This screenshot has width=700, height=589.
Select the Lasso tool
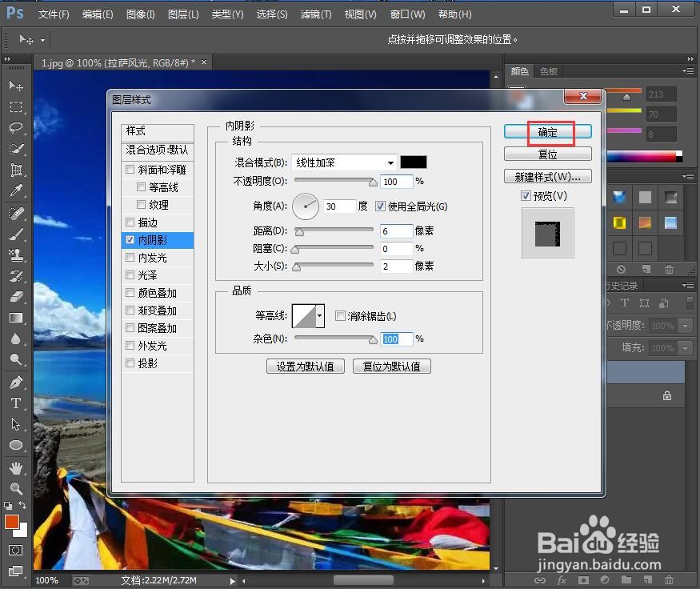click(x=14, y=128)
